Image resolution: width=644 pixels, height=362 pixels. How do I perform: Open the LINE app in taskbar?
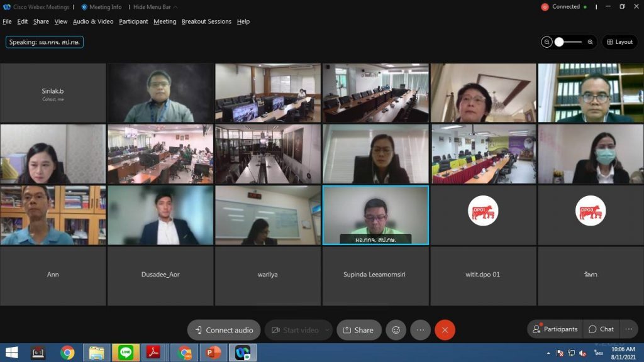click(x=125, y=353)
